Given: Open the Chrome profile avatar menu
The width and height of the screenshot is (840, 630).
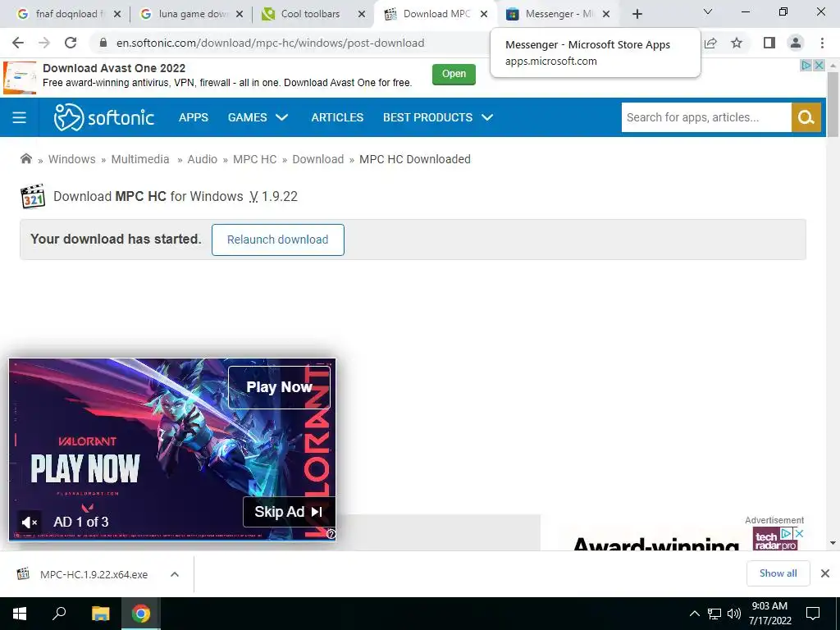Looking at the screenshot, I should coord(796,43).
